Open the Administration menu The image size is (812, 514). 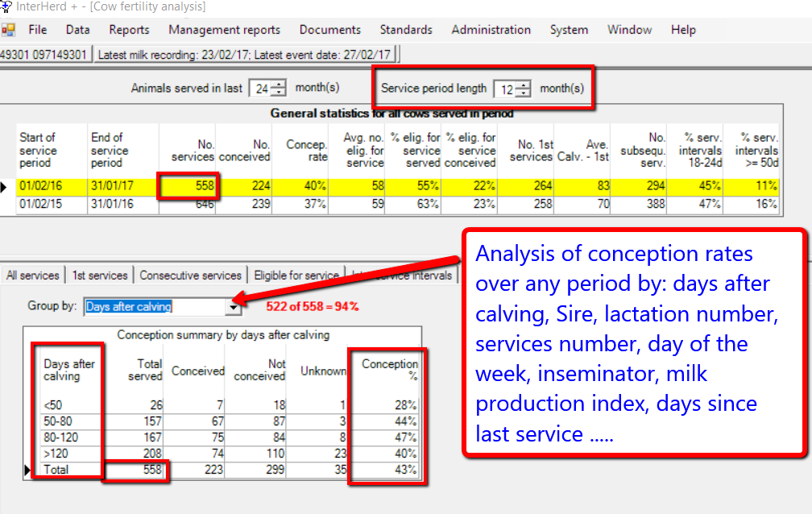pyautogui.click(x=491, y=30)
